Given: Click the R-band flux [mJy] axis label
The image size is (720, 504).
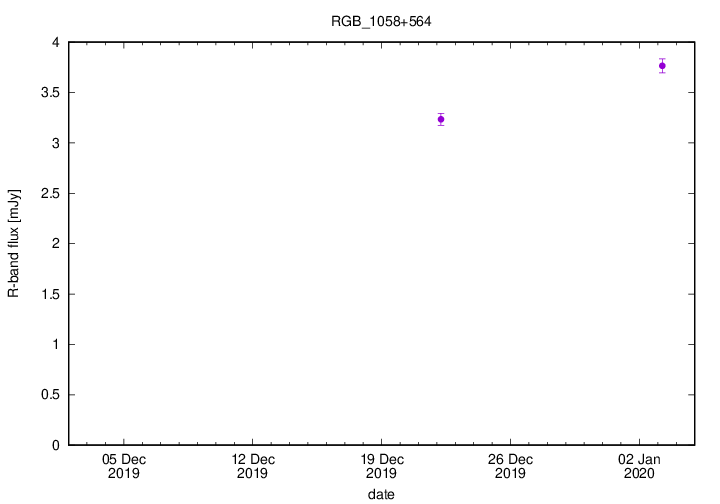Looking at the screenshot, I should (x=14, y=243).
